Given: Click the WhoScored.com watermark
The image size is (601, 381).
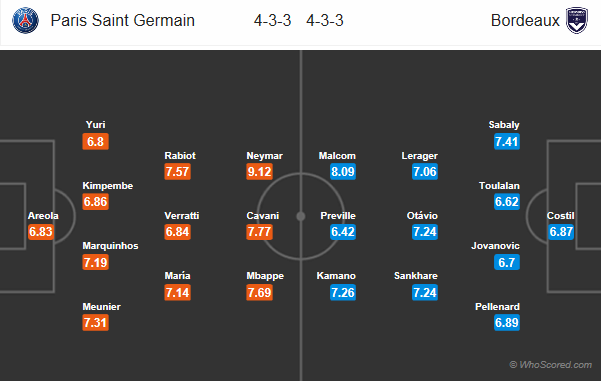Looking at the screenshot, I should (550, 365).
